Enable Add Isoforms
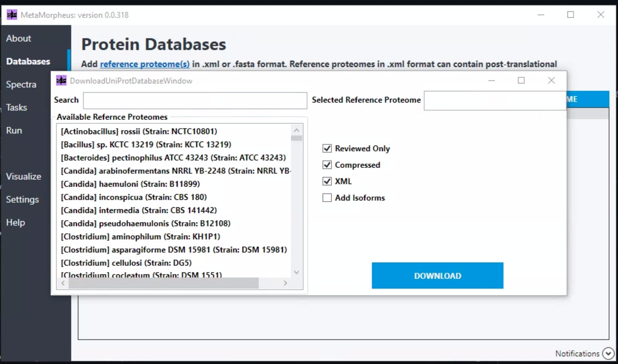 click(x=327, y=198)
